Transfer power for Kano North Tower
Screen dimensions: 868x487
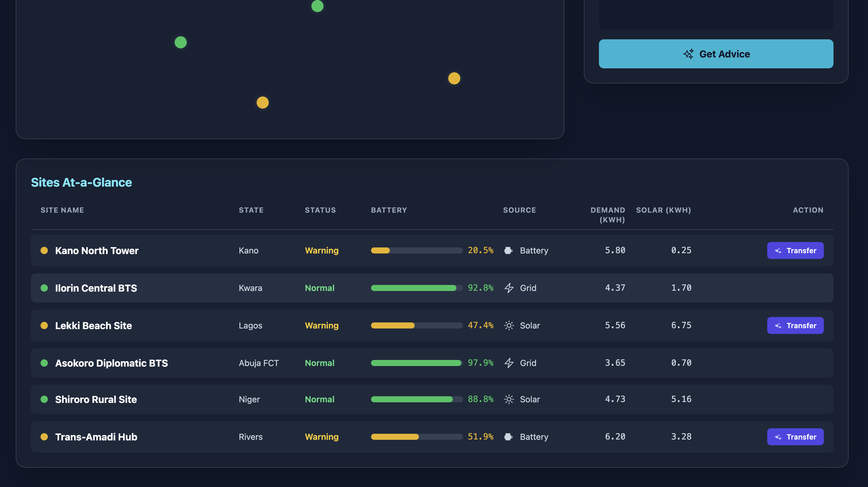click(x=795, y=250)
